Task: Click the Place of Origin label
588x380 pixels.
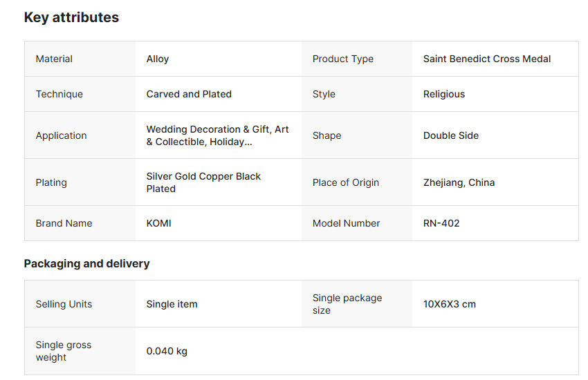Action: coord(346,183)
